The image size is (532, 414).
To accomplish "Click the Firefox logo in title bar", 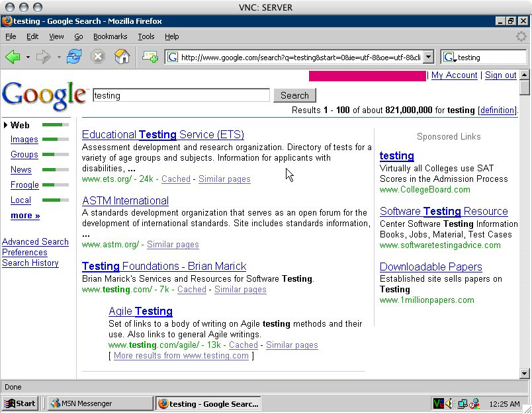I will pos(7,21).
